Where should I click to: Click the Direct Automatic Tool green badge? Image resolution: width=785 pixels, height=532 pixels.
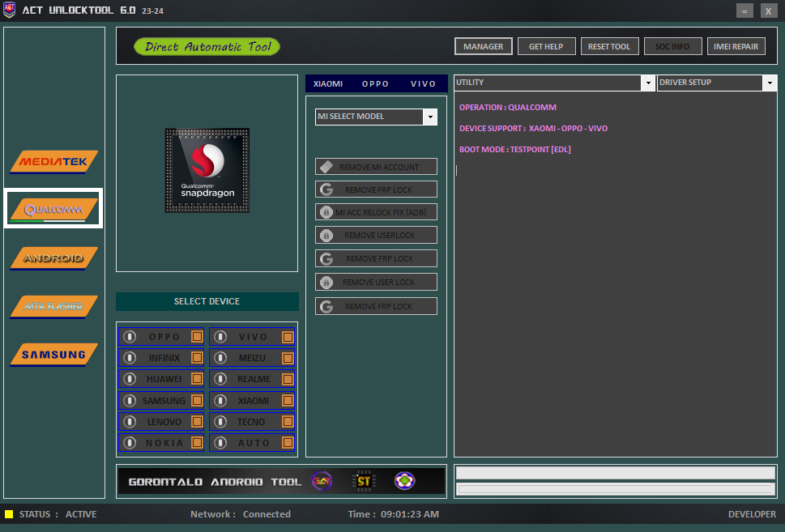[x=207, y=46]
